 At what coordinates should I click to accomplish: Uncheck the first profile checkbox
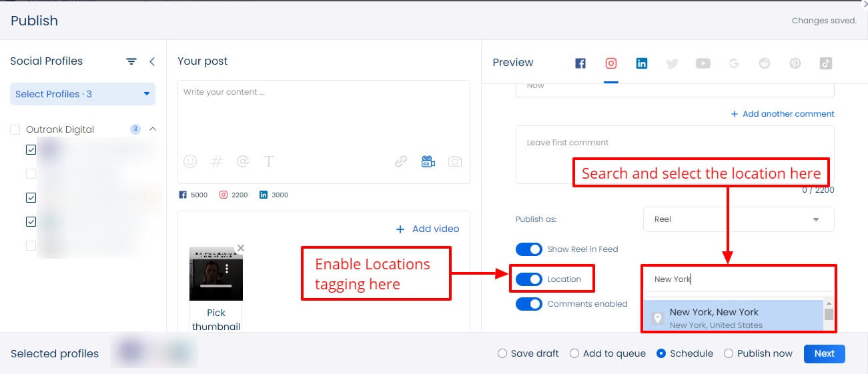[x=31, y=150]
